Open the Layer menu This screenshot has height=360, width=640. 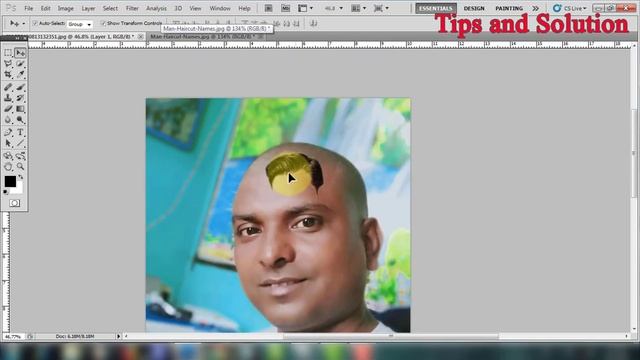(x=88, y=8)
